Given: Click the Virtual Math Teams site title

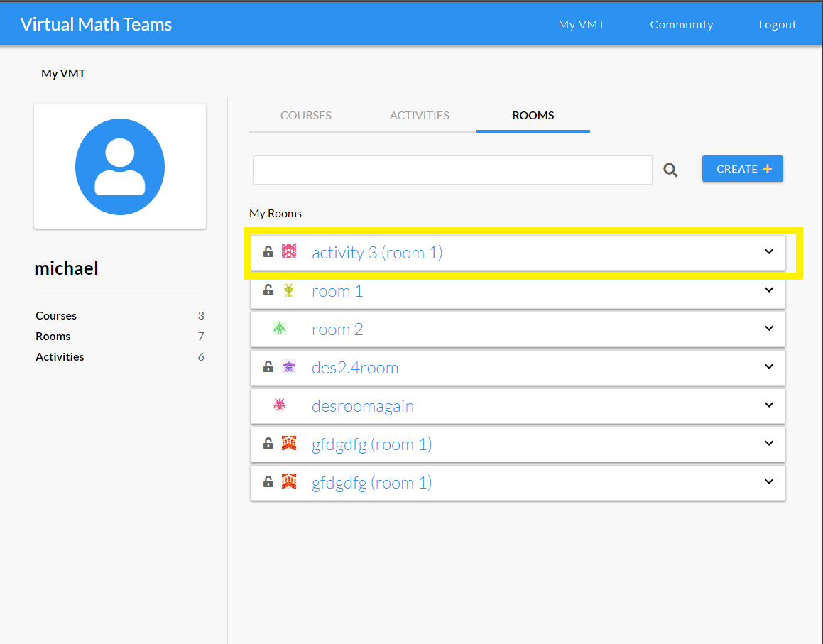Looking at the screenshot, I should [96, 24].
